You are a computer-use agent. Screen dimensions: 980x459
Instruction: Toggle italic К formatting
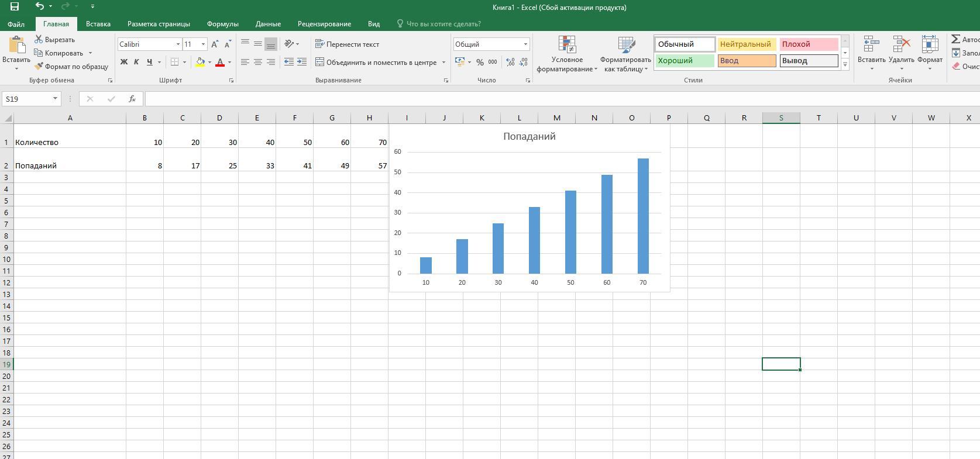pyautogui.click(x=136, y=62)
